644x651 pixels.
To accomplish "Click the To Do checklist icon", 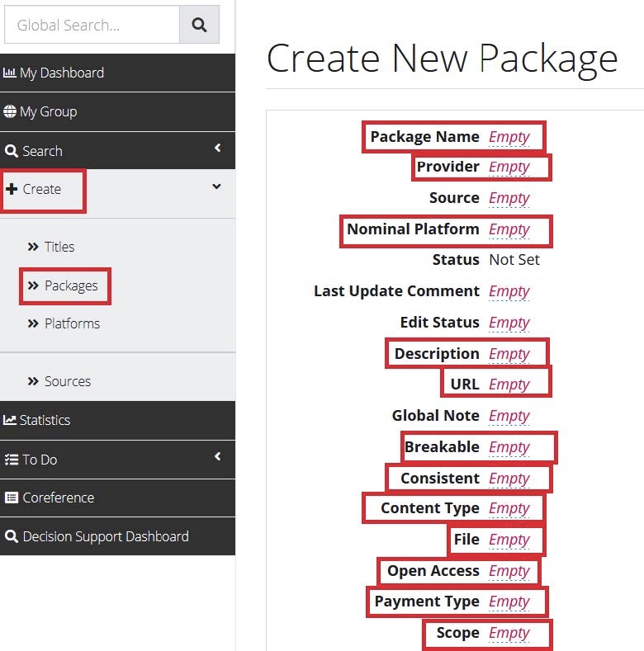I will (x=11, y=460).
